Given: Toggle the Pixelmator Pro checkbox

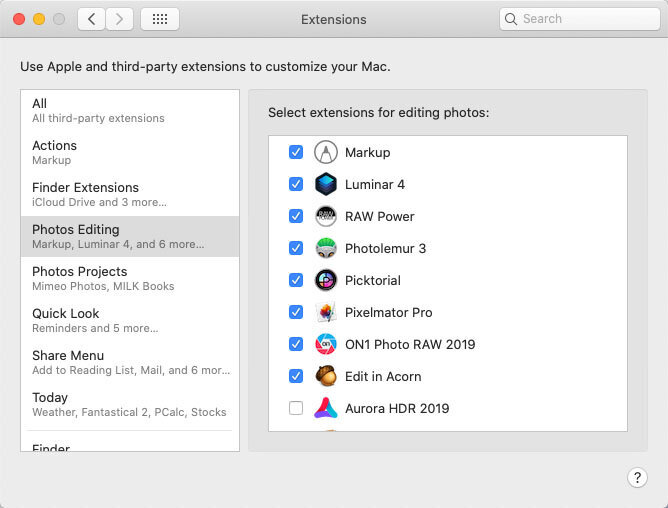Looking at the screenshot, I should [x=296, y=312].
